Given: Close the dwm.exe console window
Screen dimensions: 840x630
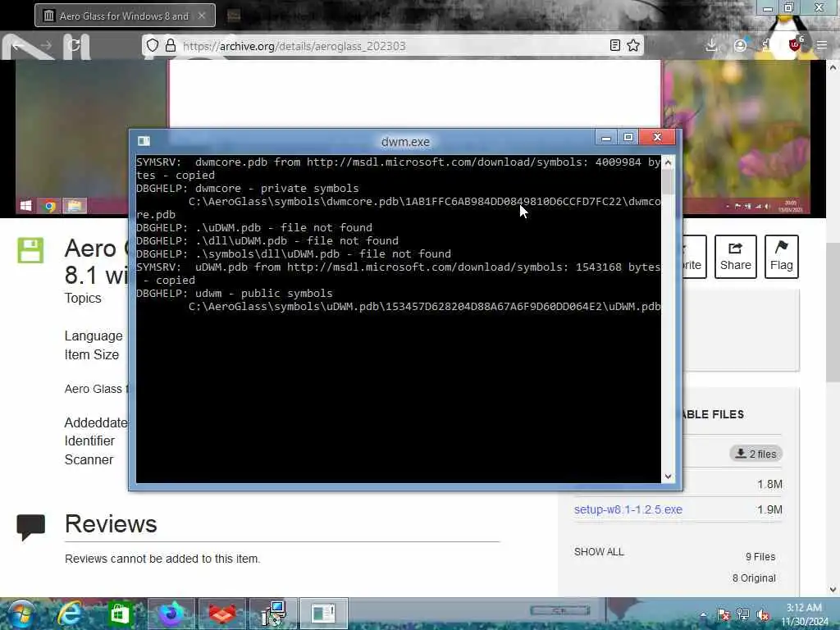Looking at the screenshot, I should pyautogui.click(x=657, y=138).
